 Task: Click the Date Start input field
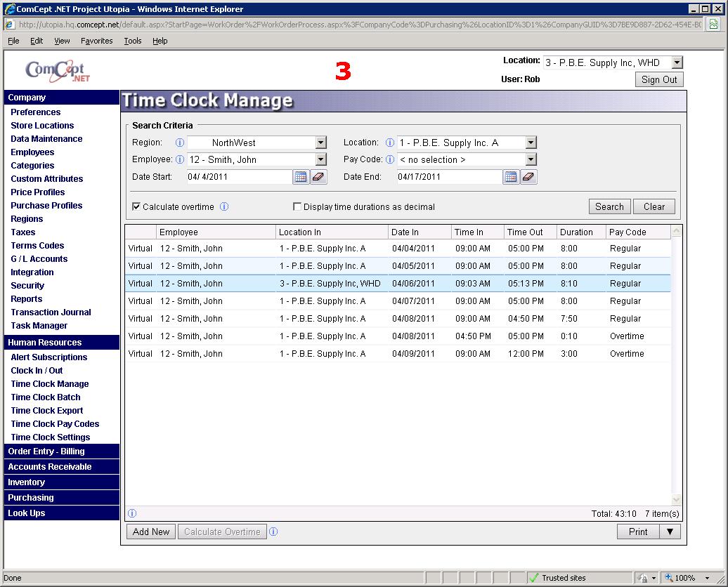coord(239,177)
